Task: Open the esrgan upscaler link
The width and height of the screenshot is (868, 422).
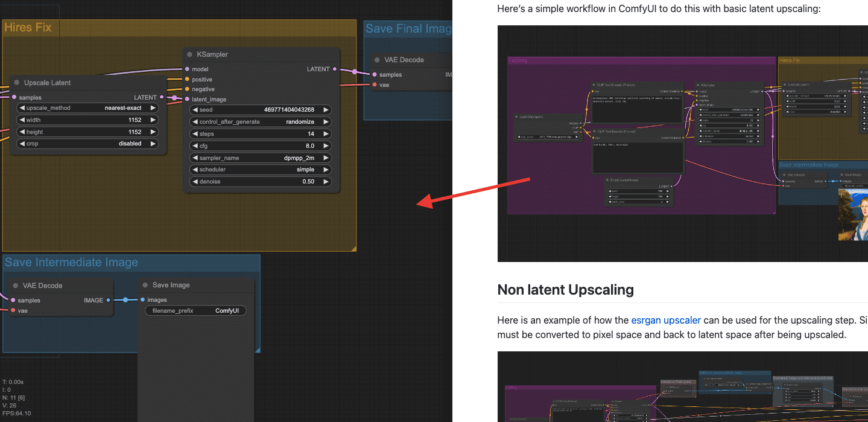Action: click(x=666, y=320)
